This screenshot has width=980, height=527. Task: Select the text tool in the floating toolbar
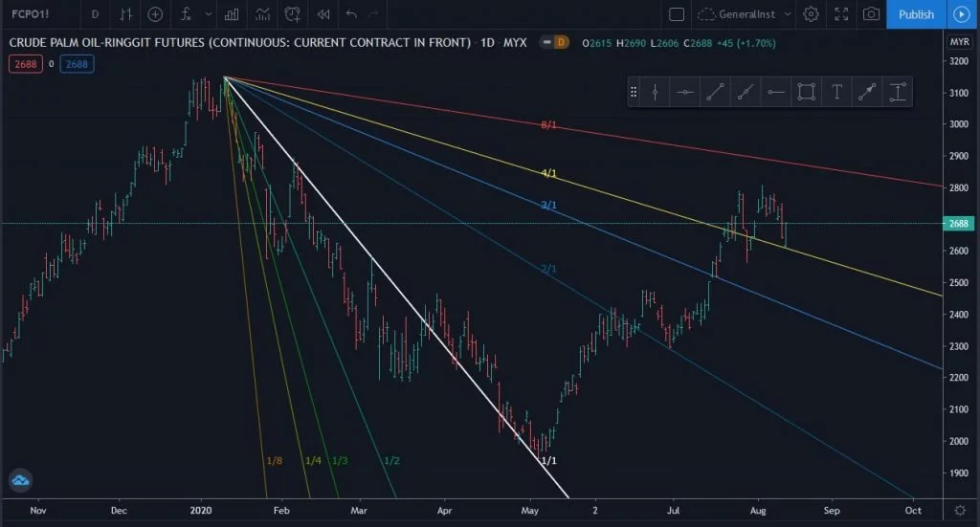pyautogui.click(x=836, y=92)
